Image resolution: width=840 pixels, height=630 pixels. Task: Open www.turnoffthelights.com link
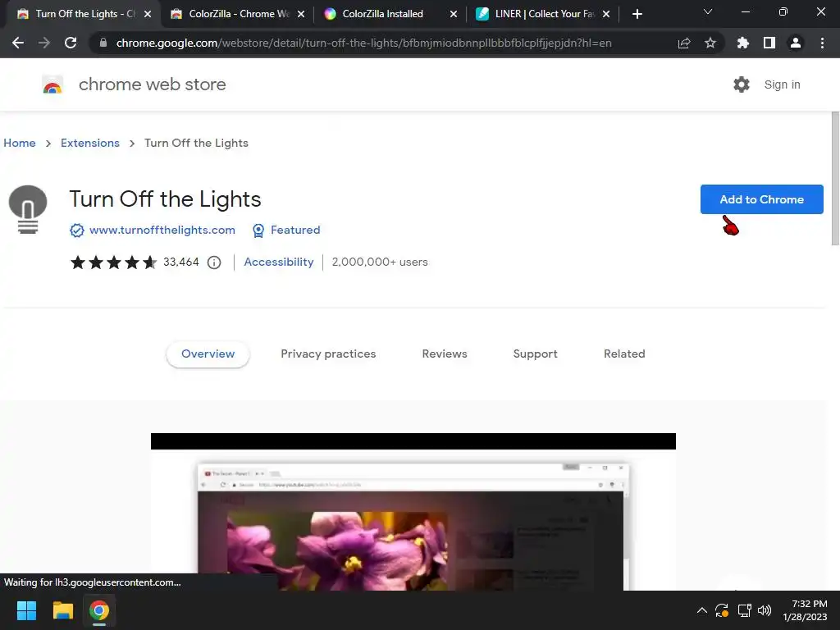pos(162,231)
